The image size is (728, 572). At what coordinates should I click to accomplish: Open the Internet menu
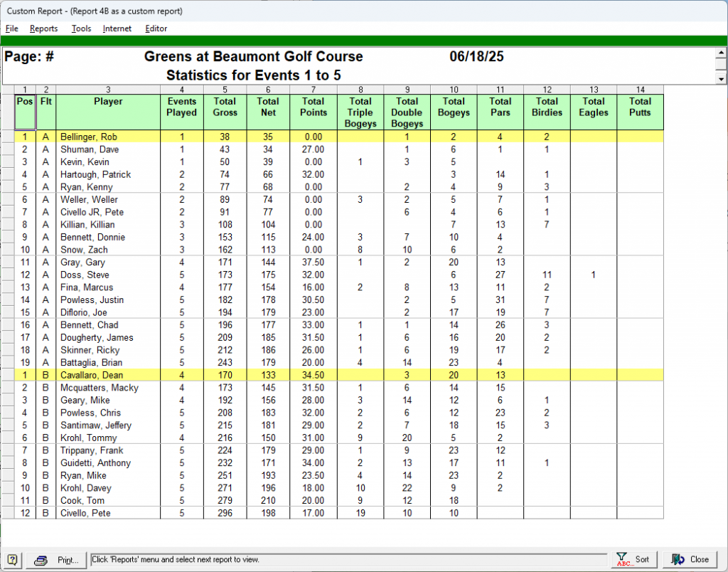[117, 28]
